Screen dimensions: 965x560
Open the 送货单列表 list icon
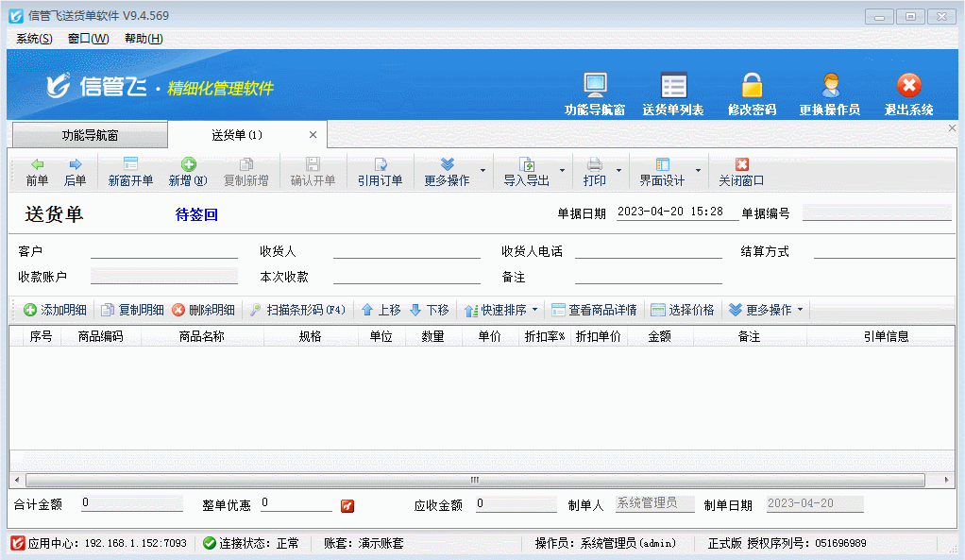(x=673, y=86)
